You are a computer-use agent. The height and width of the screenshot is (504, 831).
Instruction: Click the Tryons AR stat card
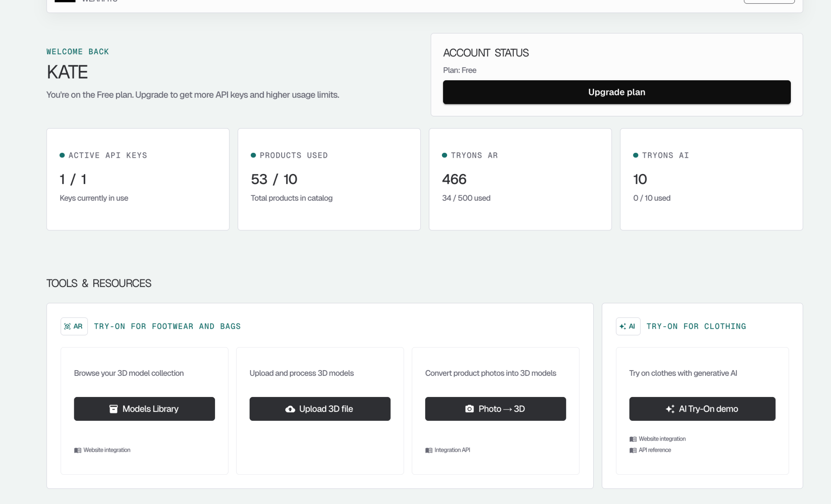tap(520, 179)
